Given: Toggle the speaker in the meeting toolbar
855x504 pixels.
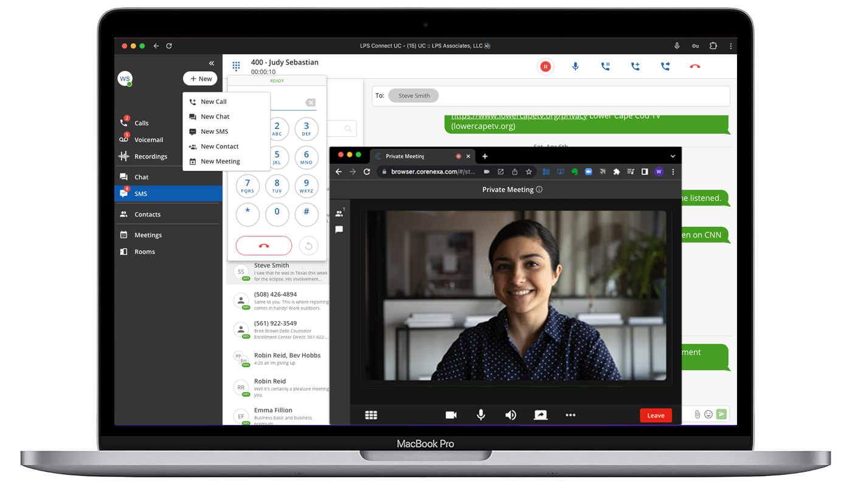Looking at the screenshot, I should tap(511, 415).
